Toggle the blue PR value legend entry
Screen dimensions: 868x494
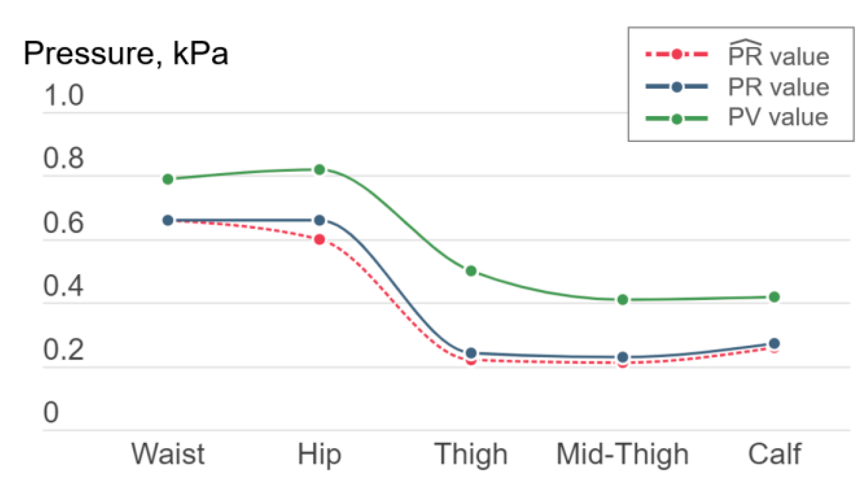tap(778, 87)
